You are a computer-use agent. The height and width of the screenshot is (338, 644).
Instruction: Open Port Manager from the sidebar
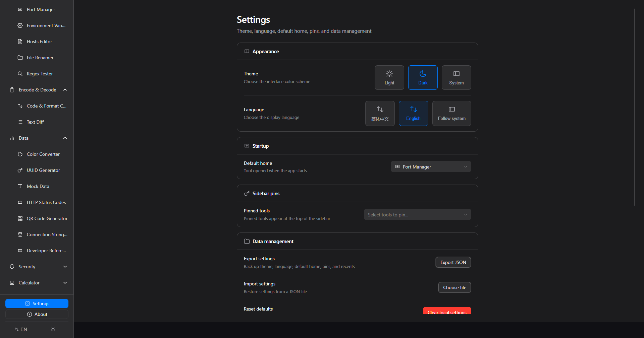pyautogui.click(x=37, y=9)
